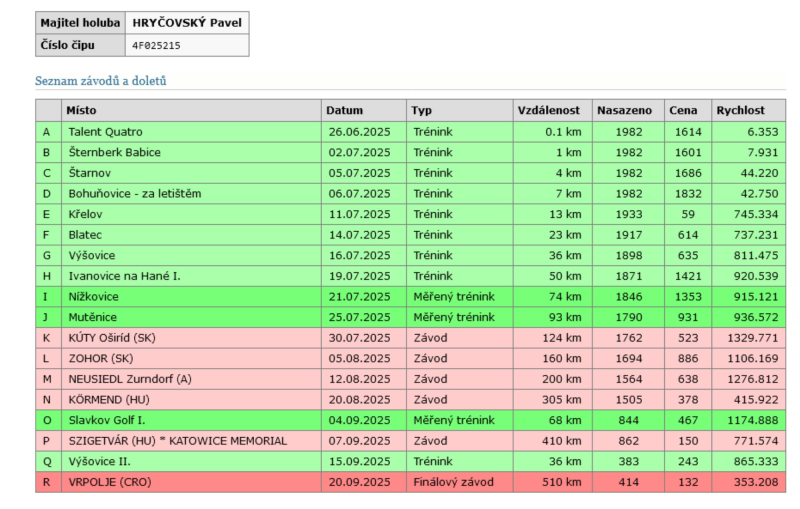The height and width of the screenshot is (509, 800).
Task: Select the Talent Quatro race row
Action: [105, 131]
